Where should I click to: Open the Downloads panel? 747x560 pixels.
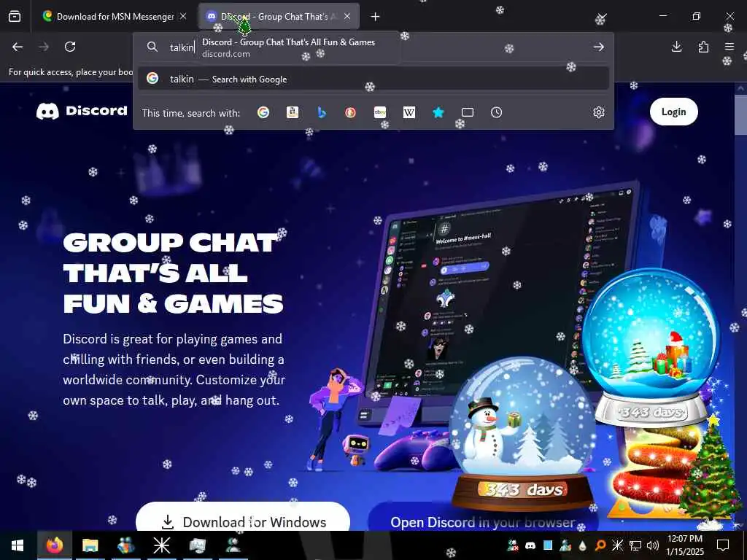(676, 47)
